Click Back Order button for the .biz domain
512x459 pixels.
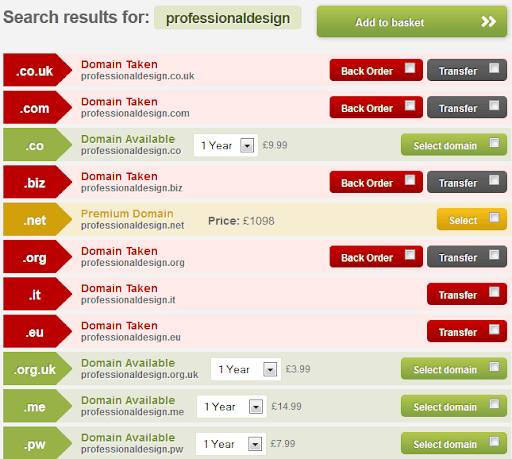376,182
